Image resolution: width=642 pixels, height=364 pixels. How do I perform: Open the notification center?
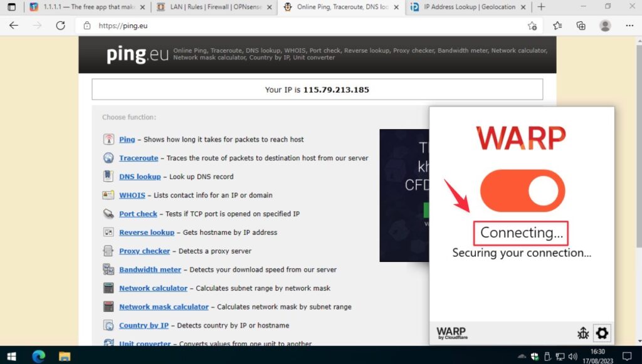click(x=627, y=356)
